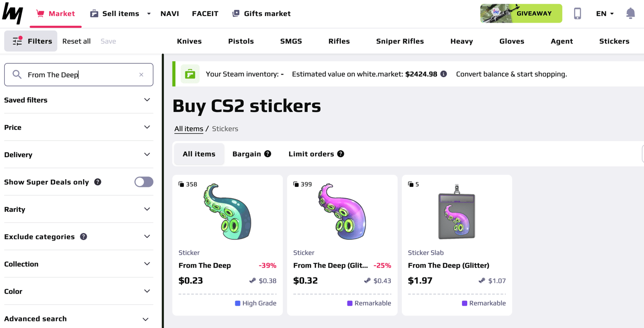
Task: Open the Knives category menu
Action: 189,41
